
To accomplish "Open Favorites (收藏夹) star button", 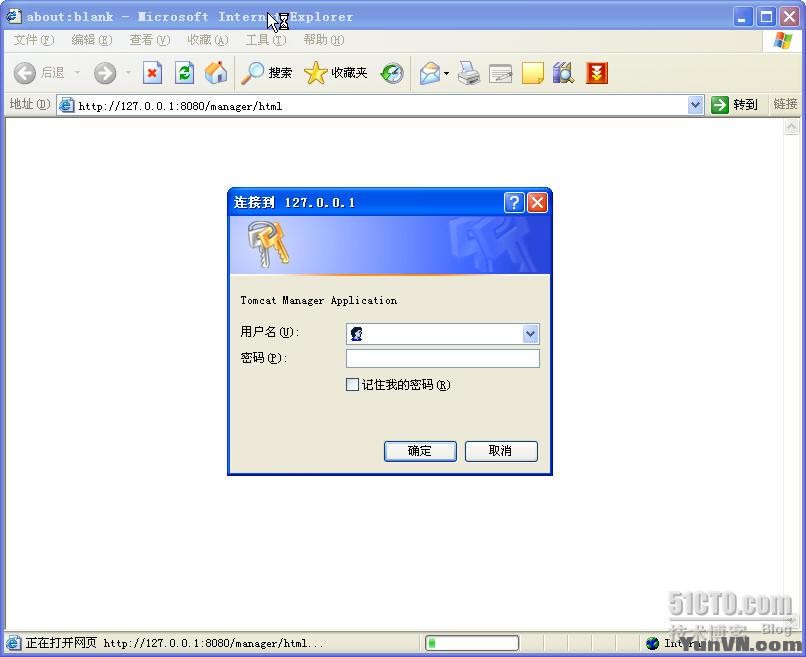I will pyautogui.click(x=336, y=73).
